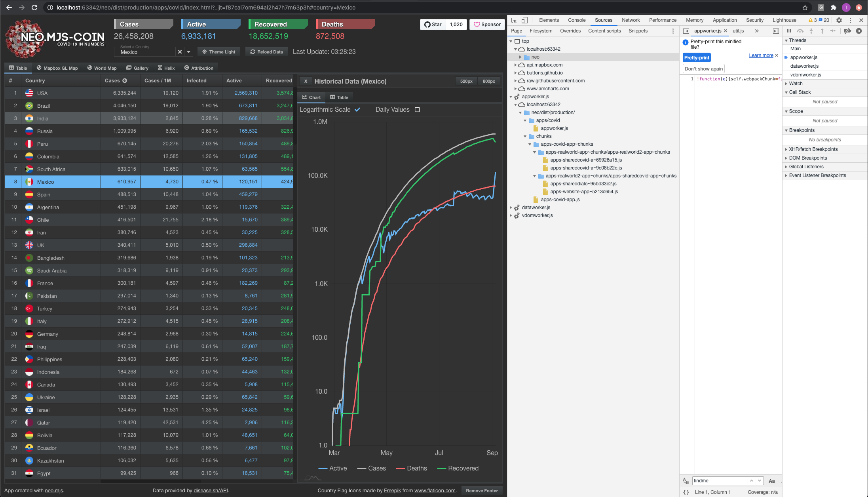Click the findme search input field
This screenshot has width=868, height=497.
click(x=719, y=481)
